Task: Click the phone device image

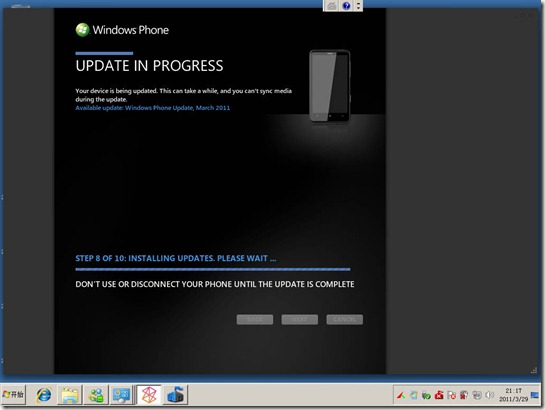Action: [x=330, y=86]
